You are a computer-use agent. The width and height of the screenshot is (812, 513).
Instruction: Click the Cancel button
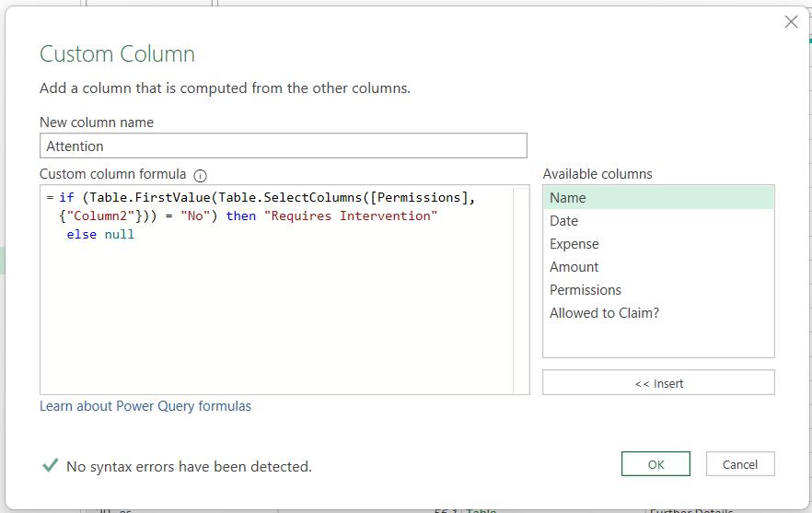click(x=740, y=464)
